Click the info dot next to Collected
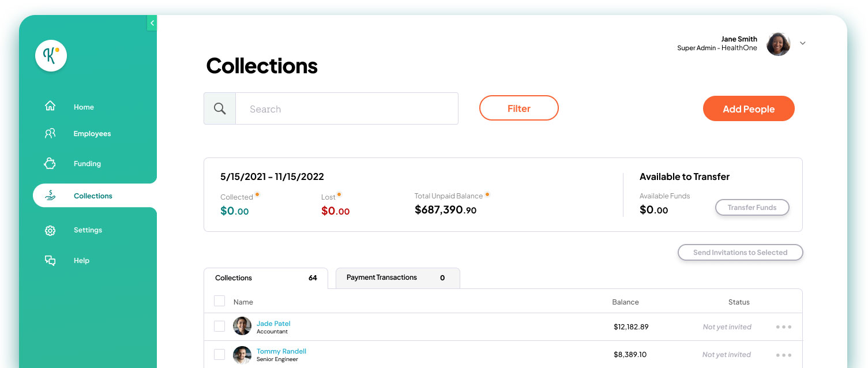 (x=257, y=194)
